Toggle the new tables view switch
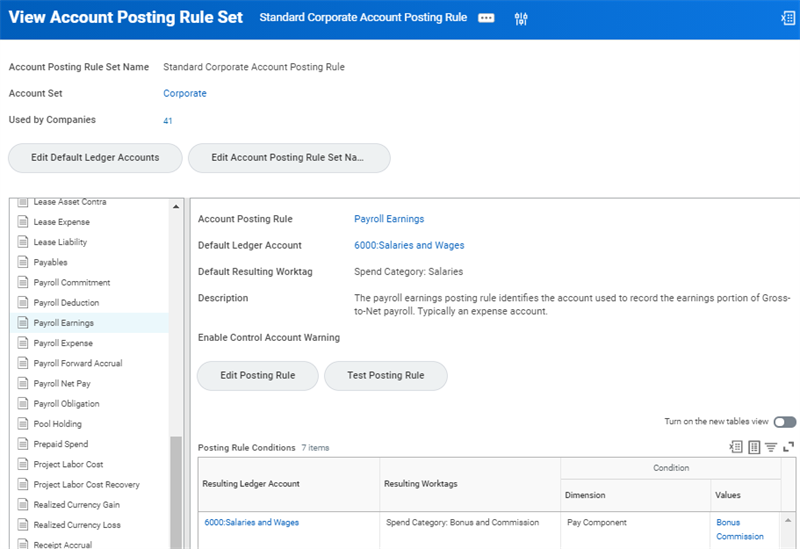 pyautogui.click(x=785, y=422)
